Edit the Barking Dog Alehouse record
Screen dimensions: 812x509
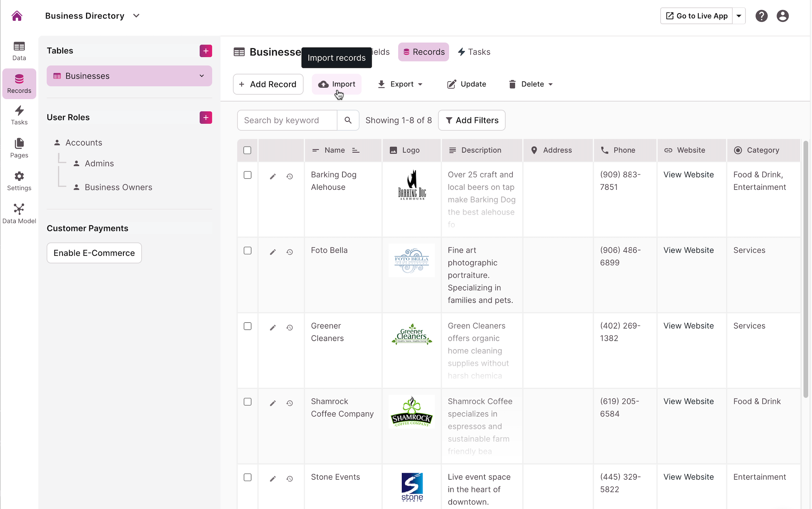[273, 177]
